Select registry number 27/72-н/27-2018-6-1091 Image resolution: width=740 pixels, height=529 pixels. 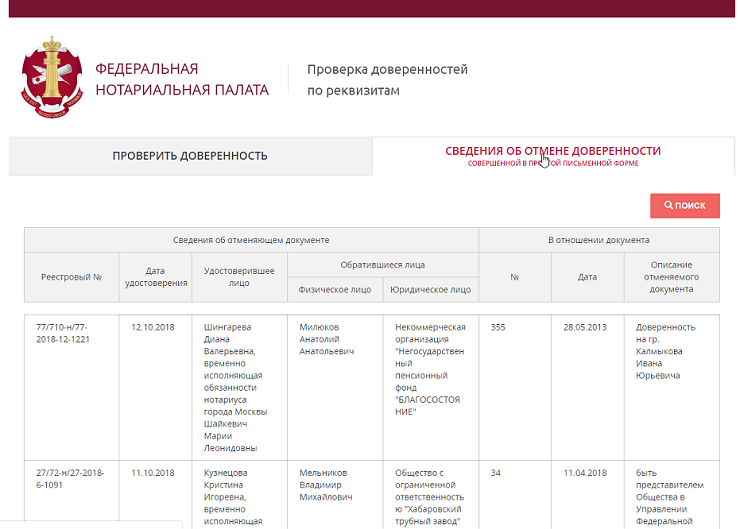(72, 495)
